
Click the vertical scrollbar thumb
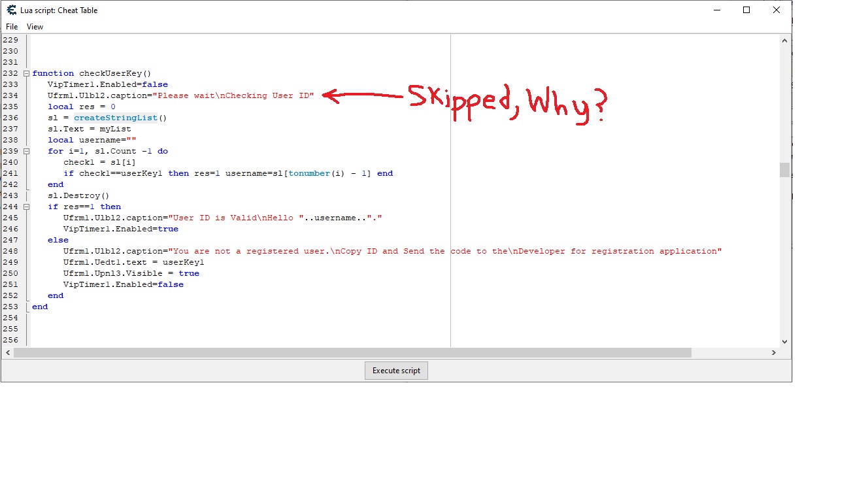point(784,170)
